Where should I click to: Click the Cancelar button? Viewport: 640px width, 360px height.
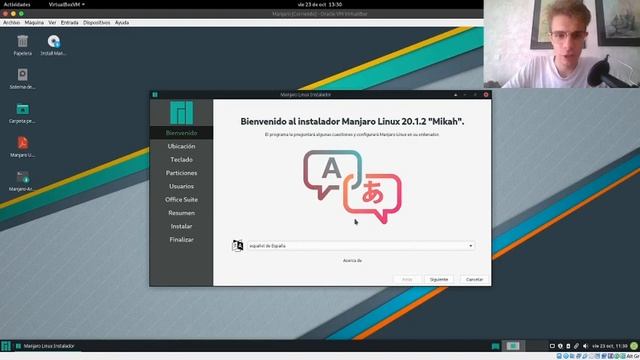[474, 280]
